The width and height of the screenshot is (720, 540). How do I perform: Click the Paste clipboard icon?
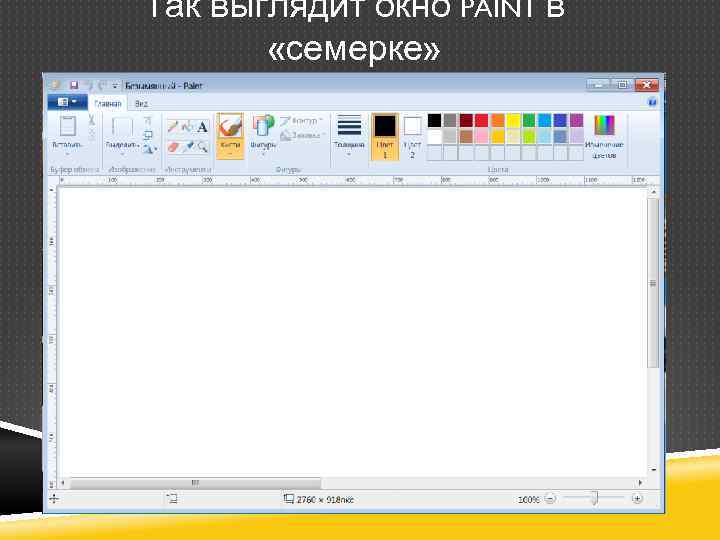click(x=68, y=126)
